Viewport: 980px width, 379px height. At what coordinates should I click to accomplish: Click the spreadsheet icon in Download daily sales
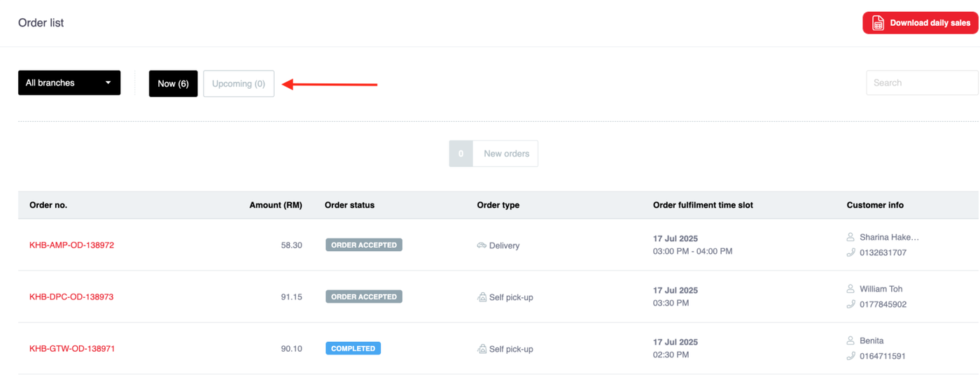878,23
